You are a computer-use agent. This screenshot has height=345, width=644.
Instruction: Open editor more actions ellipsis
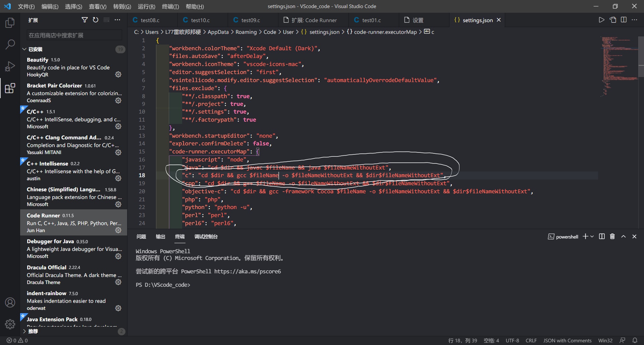click(634, 20)
